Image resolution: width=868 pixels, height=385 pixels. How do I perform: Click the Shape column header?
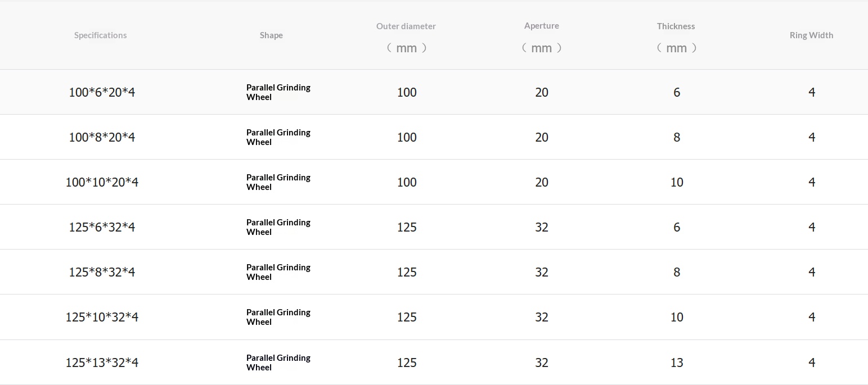[271, 35]
